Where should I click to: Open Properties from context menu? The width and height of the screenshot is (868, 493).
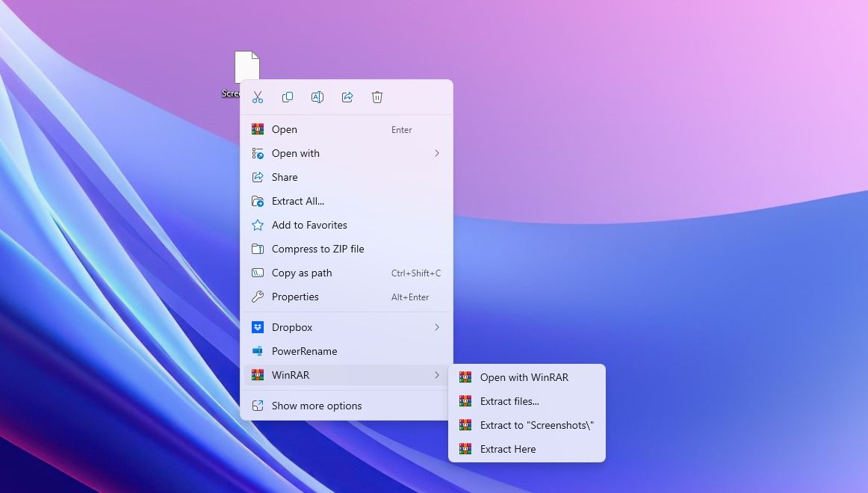(x=295, y=297)
